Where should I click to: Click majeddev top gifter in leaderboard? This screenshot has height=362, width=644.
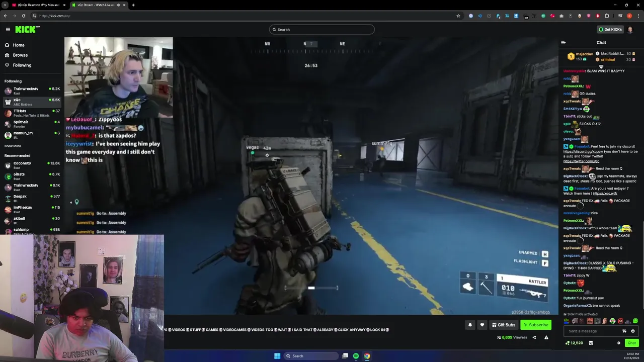coord(581,56)
